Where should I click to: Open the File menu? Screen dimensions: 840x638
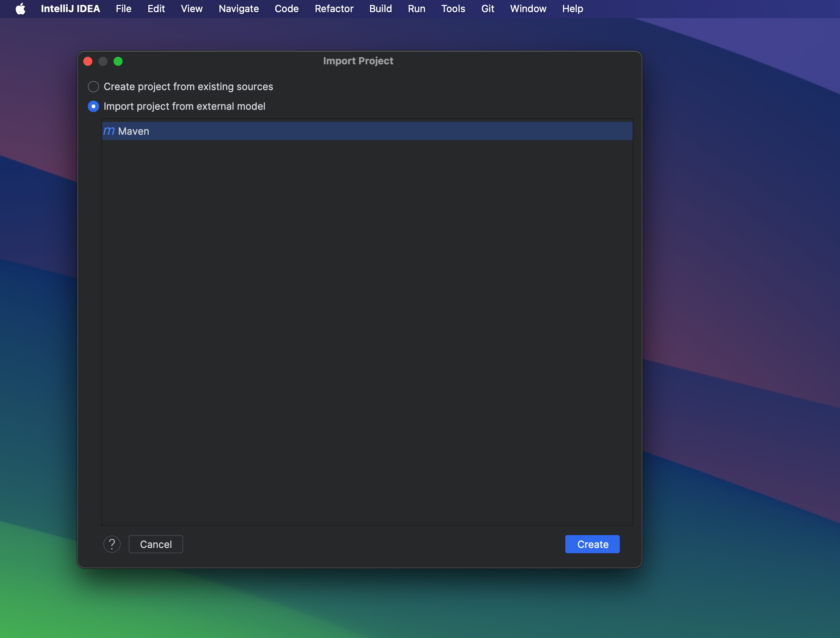[x=123, y=9]
